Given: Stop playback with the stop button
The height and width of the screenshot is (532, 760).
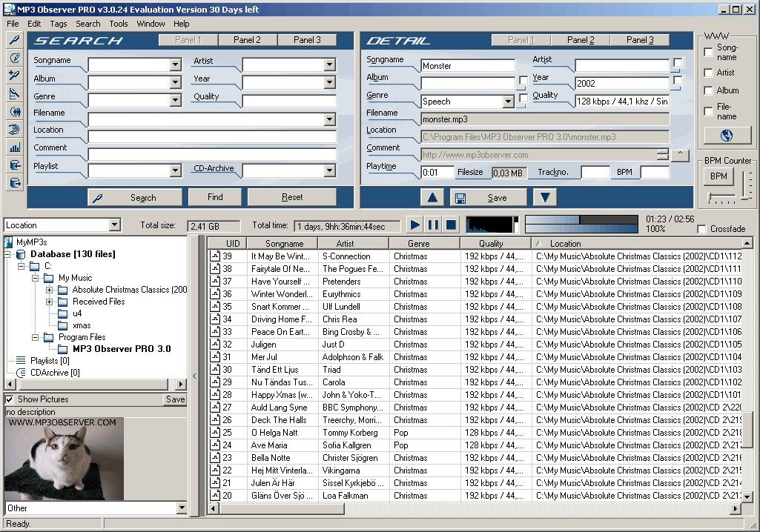Looking at the screenshot, I should click(x=451, y=225).
